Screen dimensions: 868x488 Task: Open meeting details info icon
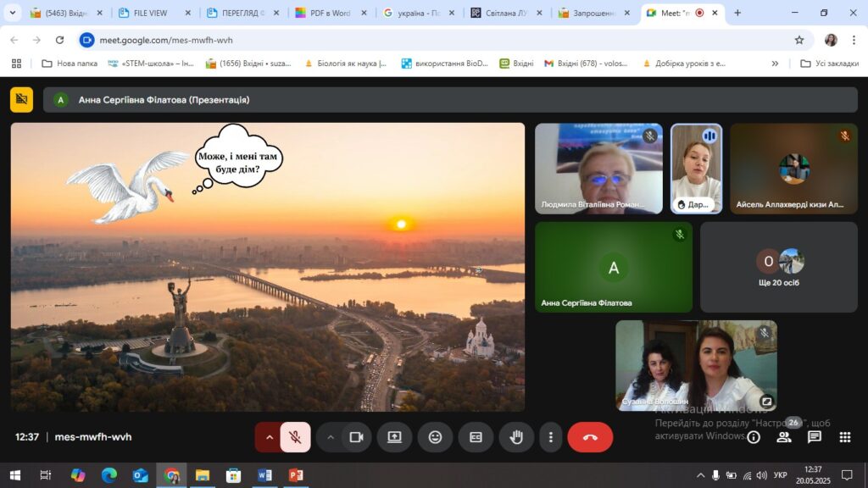pos(754,437)
